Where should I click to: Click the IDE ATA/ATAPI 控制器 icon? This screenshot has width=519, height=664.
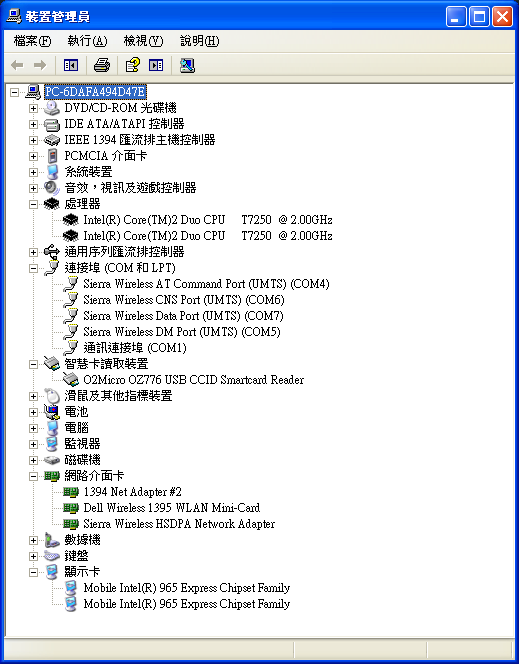[x=52, y=124]
